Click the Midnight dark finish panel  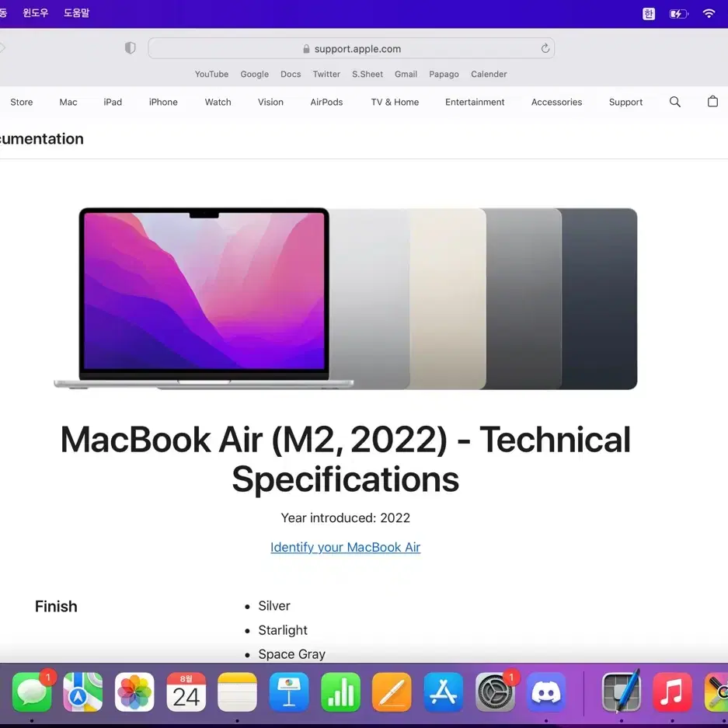(x=599, y=298)
